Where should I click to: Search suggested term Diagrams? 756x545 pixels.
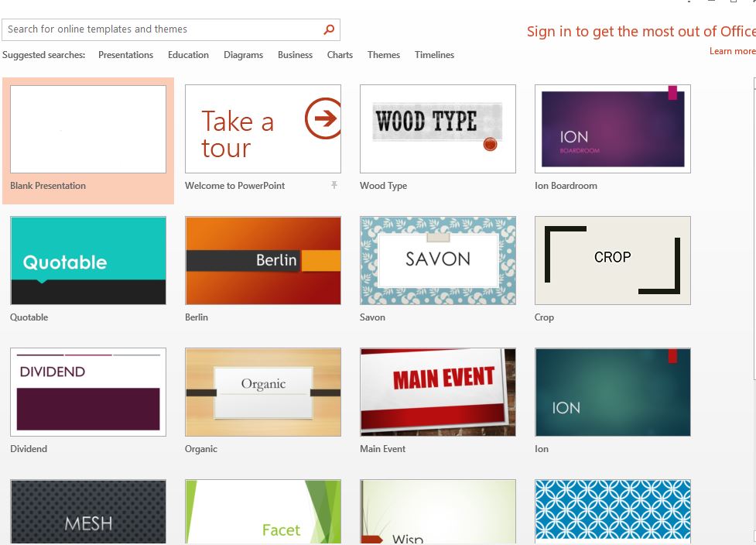click(243, 55)
